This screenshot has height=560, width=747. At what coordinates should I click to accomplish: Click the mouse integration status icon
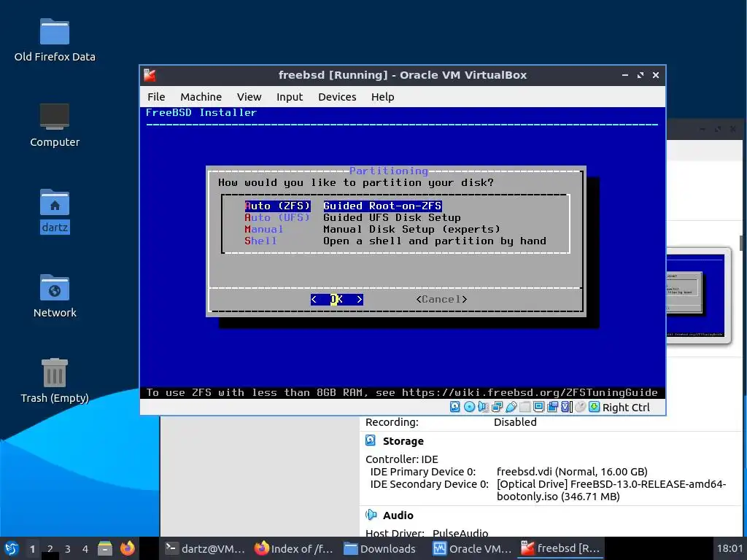tap(580, 407)
